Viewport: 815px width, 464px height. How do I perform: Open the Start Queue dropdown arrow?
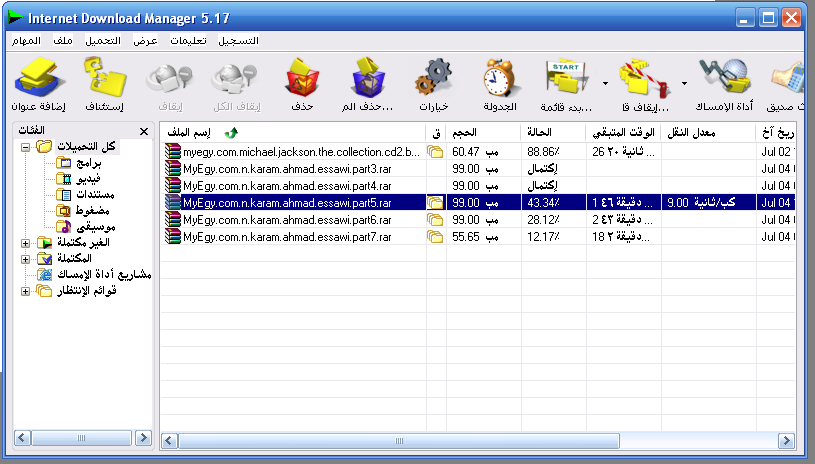(x=606, y=83)
